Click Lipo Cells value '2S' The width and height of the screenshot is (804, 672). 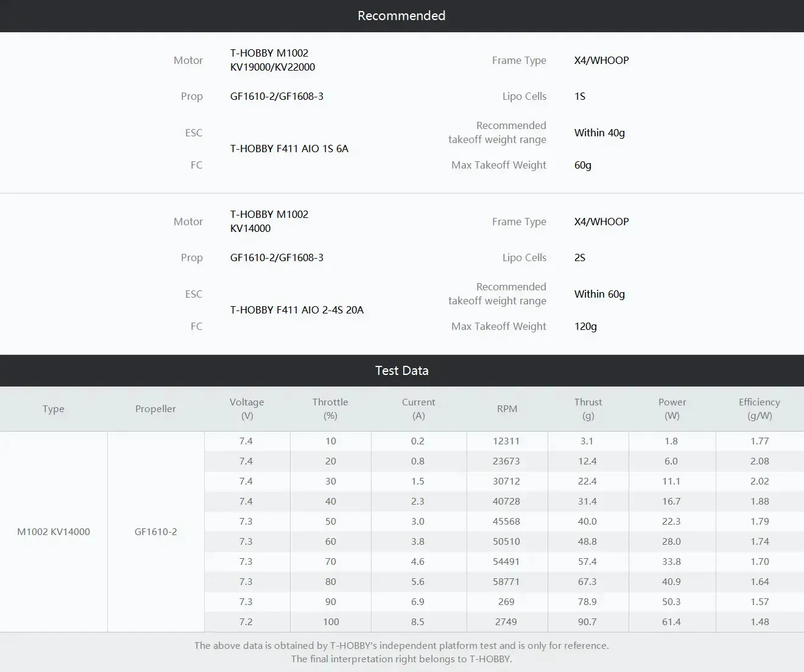pos(580,257)
